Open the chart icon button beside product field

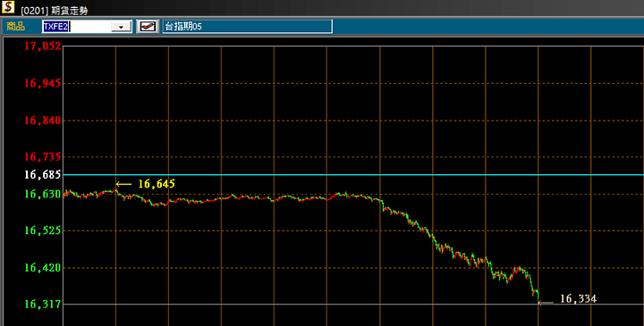point(148,26)
